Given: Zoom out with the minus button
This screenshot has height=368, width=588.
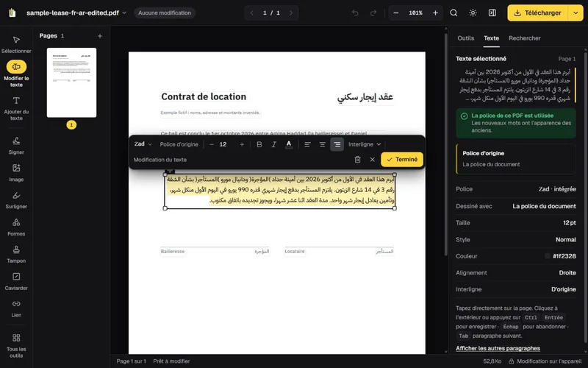Looking at the screenshot, I should (395, 13).
